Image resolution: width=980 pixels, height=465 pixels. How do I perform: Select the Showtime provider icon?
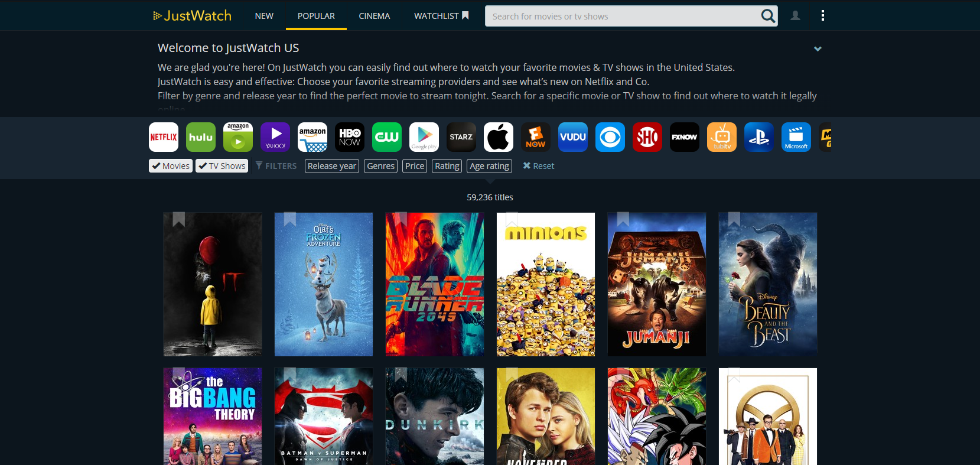point(647,137)
